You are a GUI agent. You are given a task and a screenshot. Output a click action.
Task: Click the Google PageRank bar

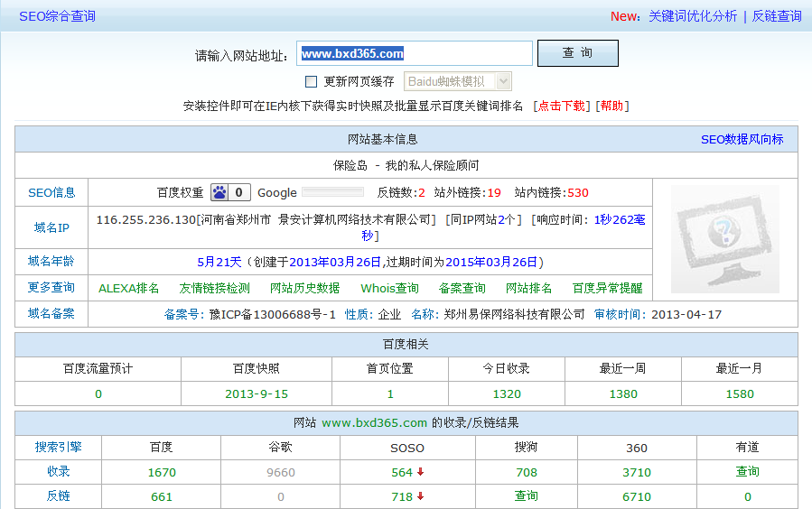coord(333,192)
